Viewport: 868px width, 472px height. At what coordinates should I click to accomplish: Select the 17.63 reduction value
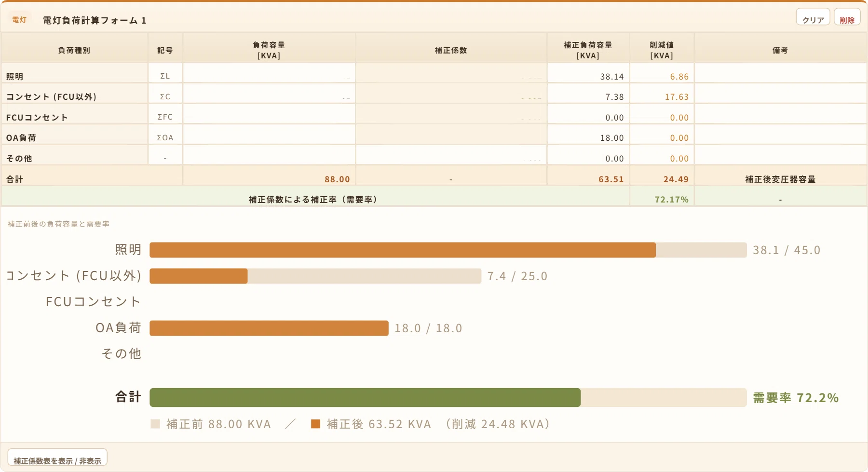click(677, 97)
